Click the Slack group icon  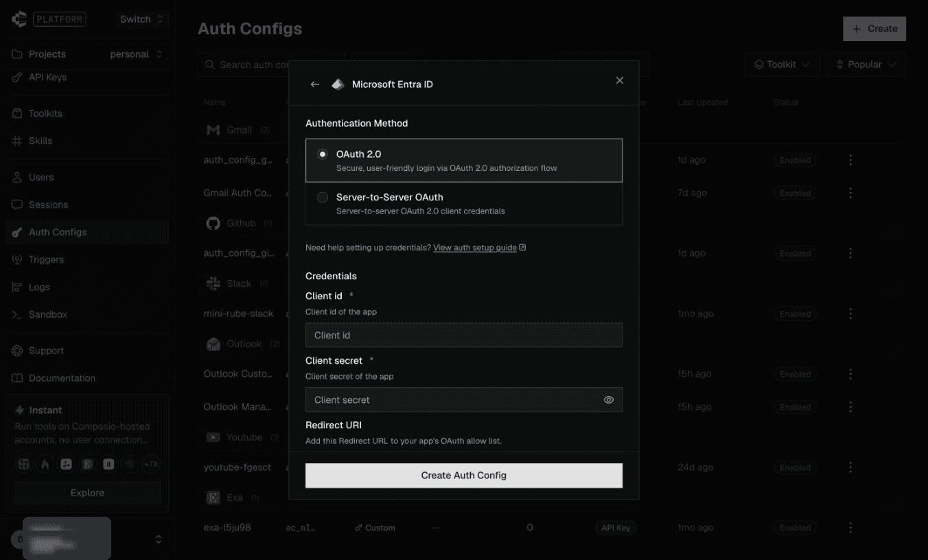(x=213, y=283)
